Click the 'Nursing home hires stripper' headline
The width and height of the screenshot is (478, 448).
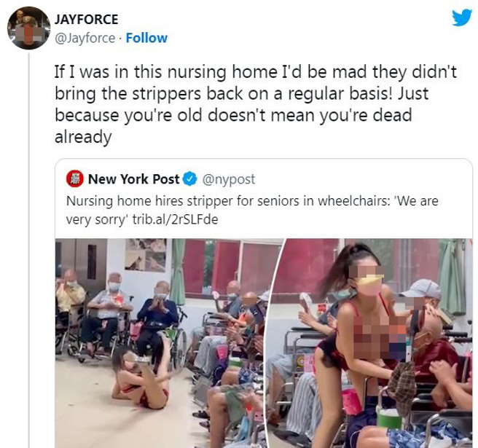pos(252,201)
